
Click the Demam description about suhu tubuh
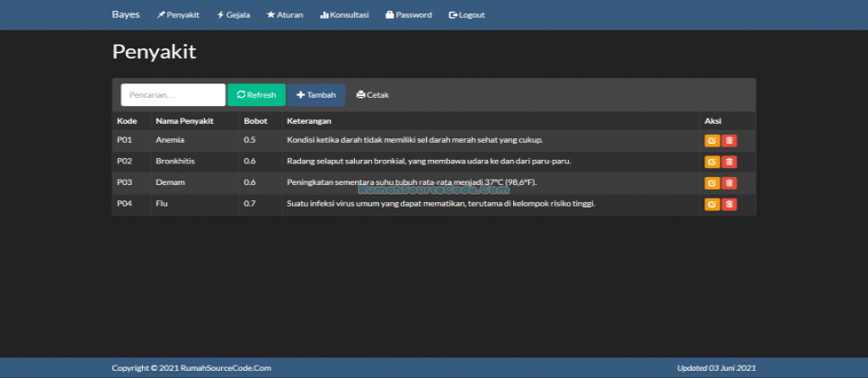(x=412, y=182)
